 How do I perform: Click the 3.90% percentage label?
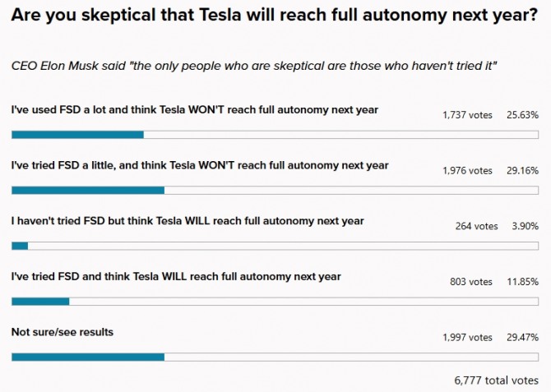[525, 226]
